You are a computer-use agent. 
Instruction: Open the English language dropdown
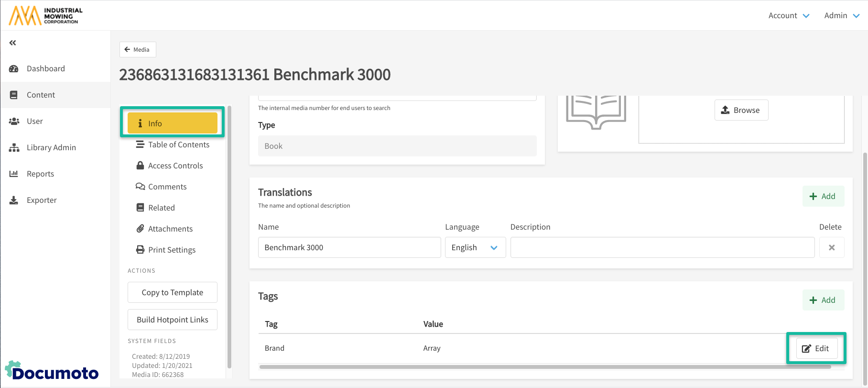point(475,247)
